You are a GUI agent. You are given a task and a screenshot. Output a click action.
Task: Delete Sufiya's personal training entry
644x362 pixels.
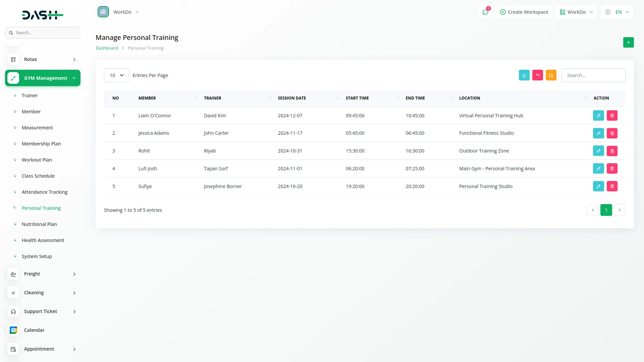612,186
